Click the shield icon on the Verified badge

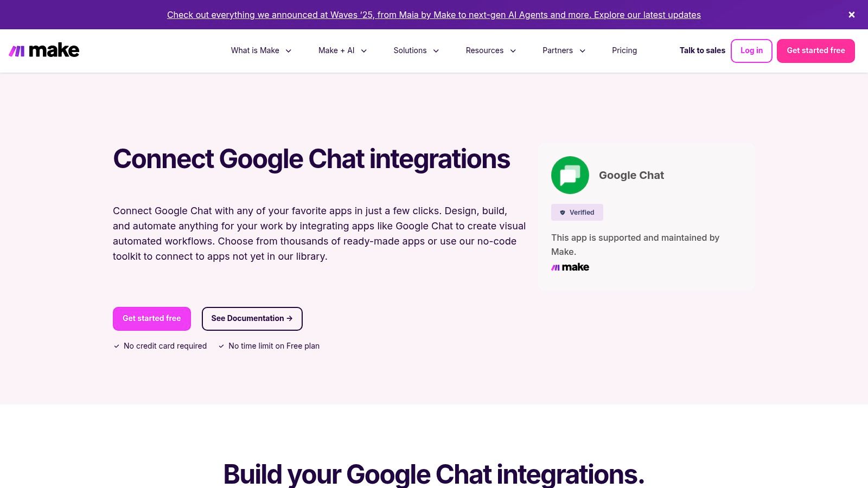point(563,212)
